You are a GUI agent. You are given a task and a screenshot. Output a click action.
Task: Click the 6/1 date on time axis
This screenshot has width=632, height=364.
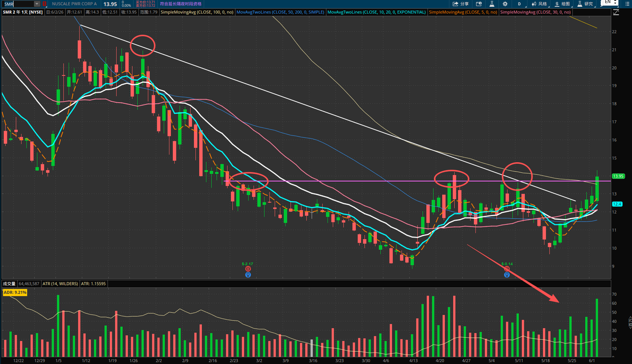[592, 360]
